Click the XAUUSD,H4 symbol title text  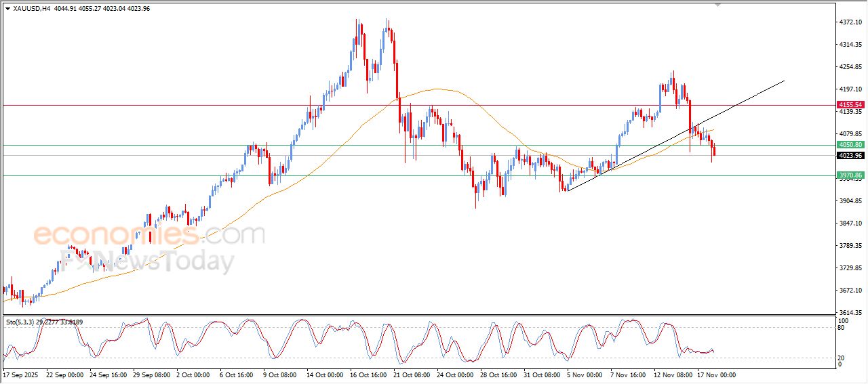point(31,9)
